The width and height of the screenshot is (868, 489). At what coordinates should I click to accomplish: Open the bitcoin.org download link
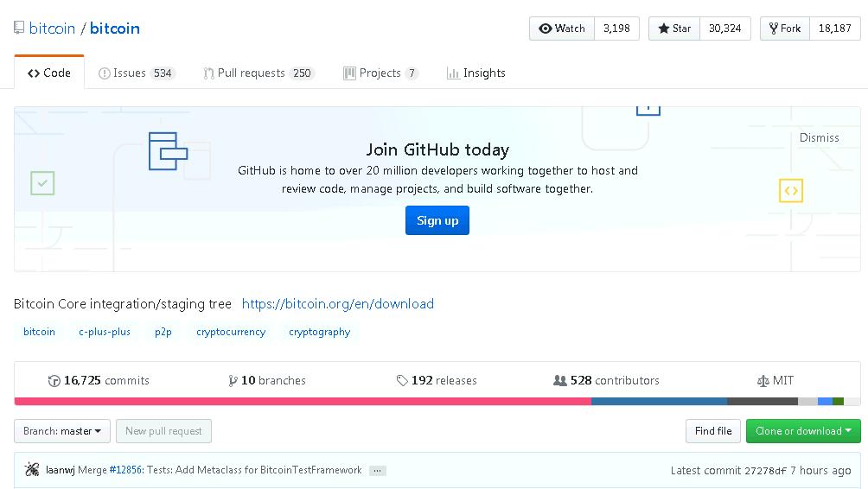(338, 304)
